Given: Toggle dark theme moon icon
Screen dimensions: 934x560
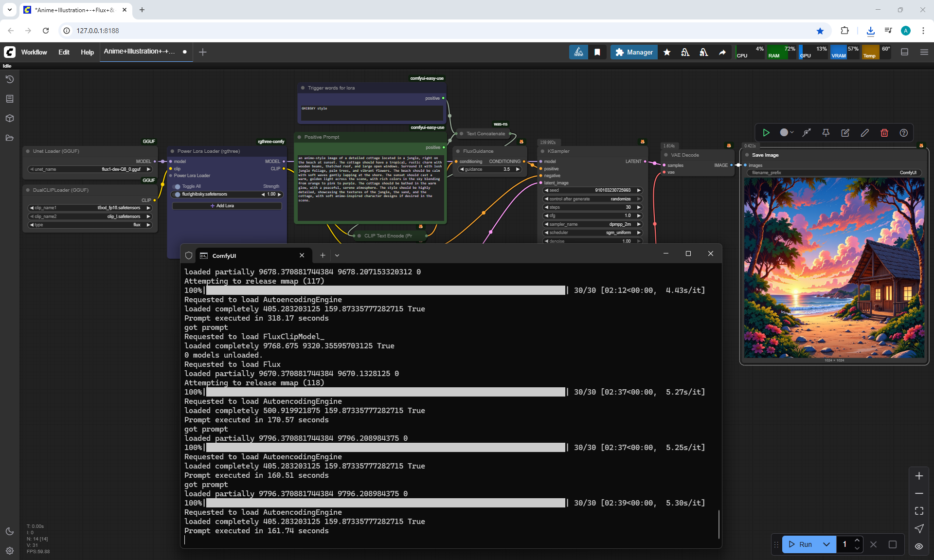Looking at the screenshot, I should coord(10,531).
